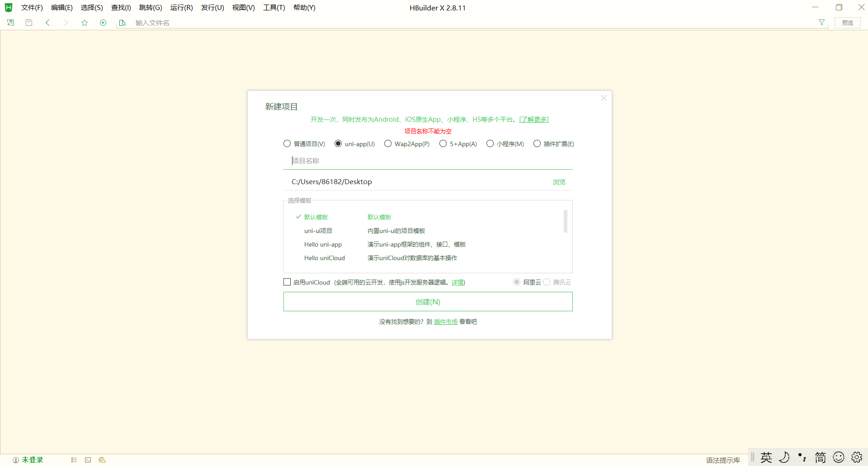
Task: Open the filter dropdown in the toolbar
Action: 821,22
